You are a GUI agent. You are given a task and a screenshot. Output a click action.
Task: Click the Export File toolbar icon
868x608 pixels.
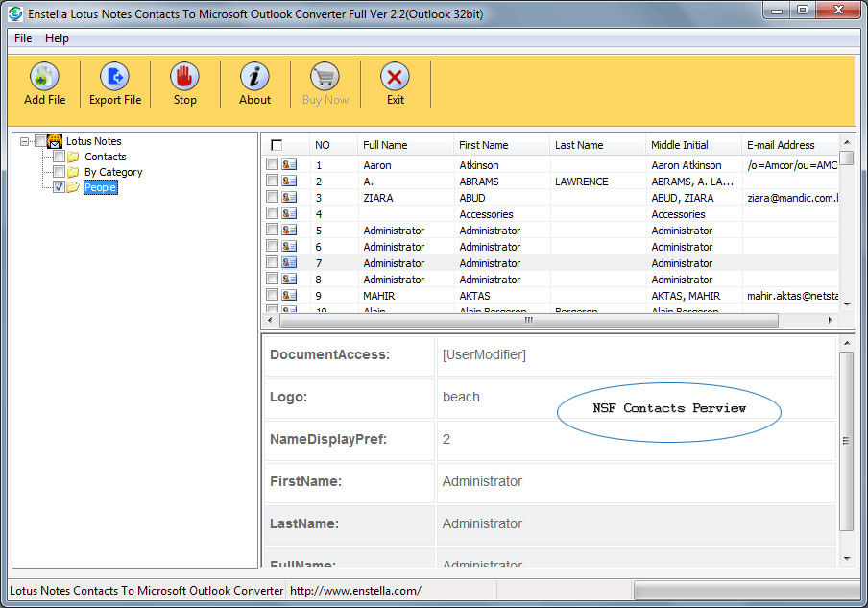[x=114, y=77]
